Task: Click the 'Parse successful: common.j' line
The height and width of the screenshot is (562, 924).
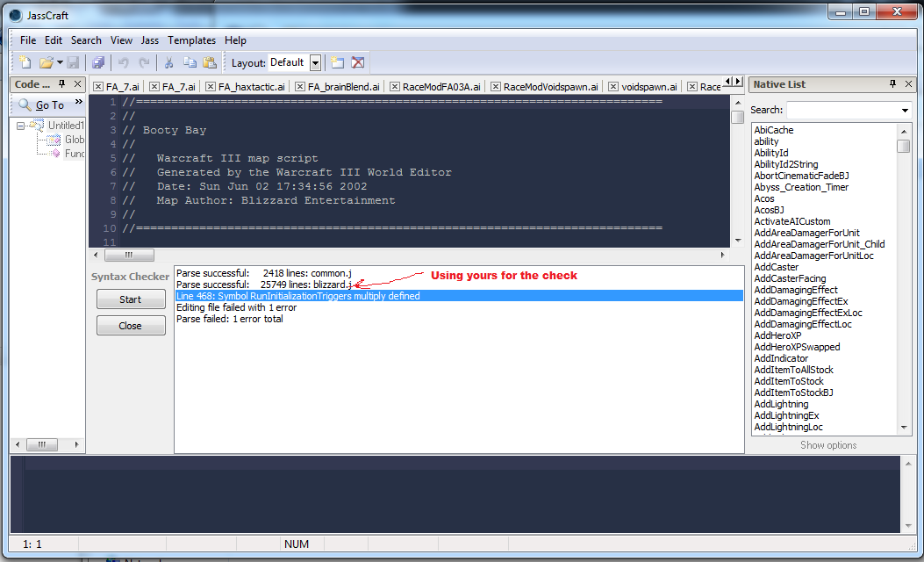Action: point(264,273)
